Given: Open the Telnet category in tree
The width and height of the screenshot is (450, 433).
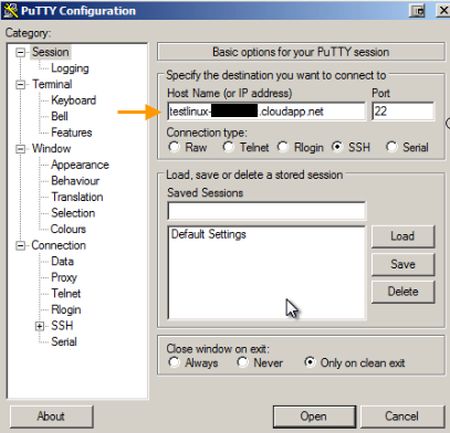Looking at the screenshot, I should [66, 293].
